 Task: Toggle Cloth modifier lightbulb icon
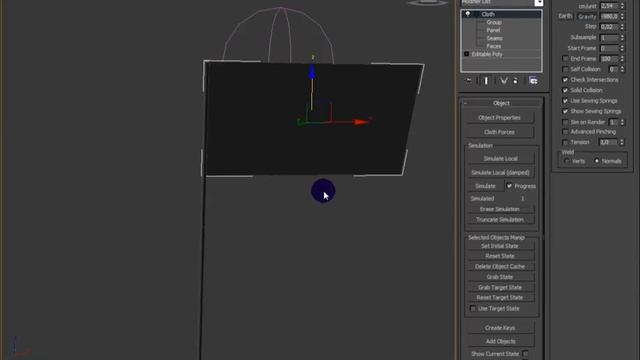[x=468, y=14]
